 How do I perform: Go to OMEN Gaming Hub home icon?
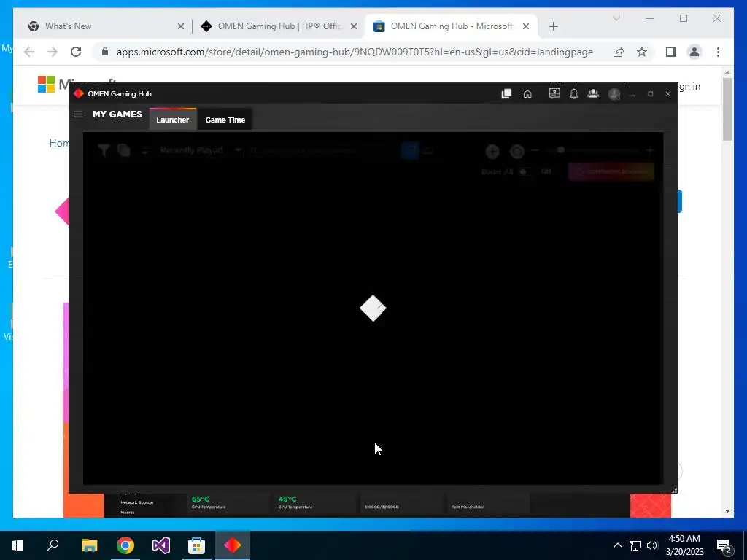coord(527,94)
